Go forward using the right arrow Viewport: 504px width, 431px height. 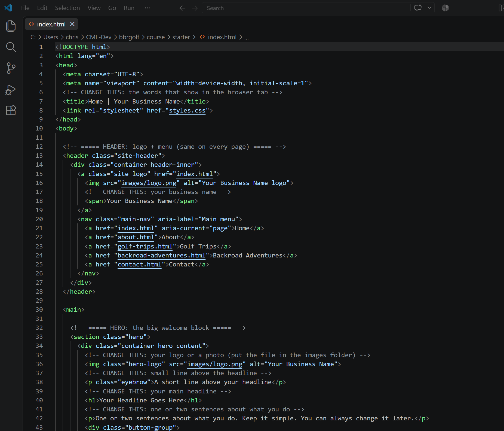pos(195,8)
